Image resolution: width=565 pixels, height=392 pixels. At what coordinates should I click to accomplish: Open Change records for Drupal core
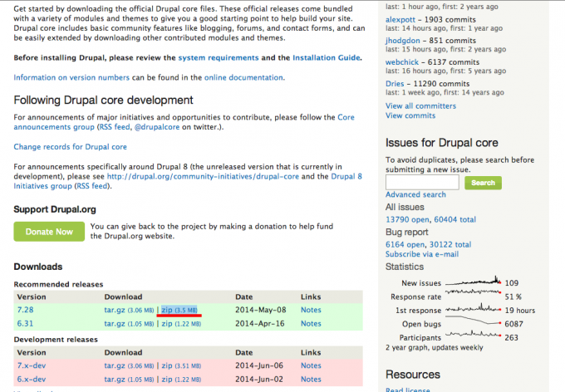tap(70, 147)
